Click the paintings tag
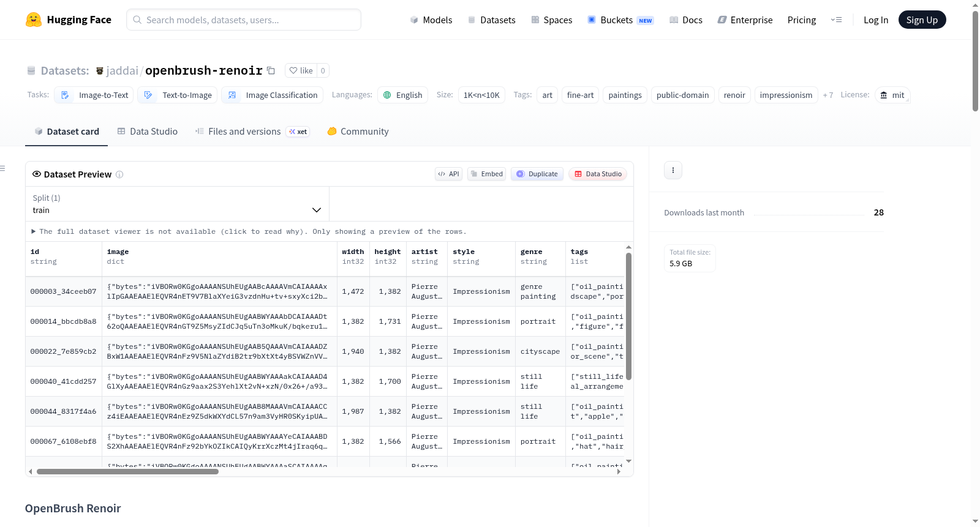 pos(625,95)
